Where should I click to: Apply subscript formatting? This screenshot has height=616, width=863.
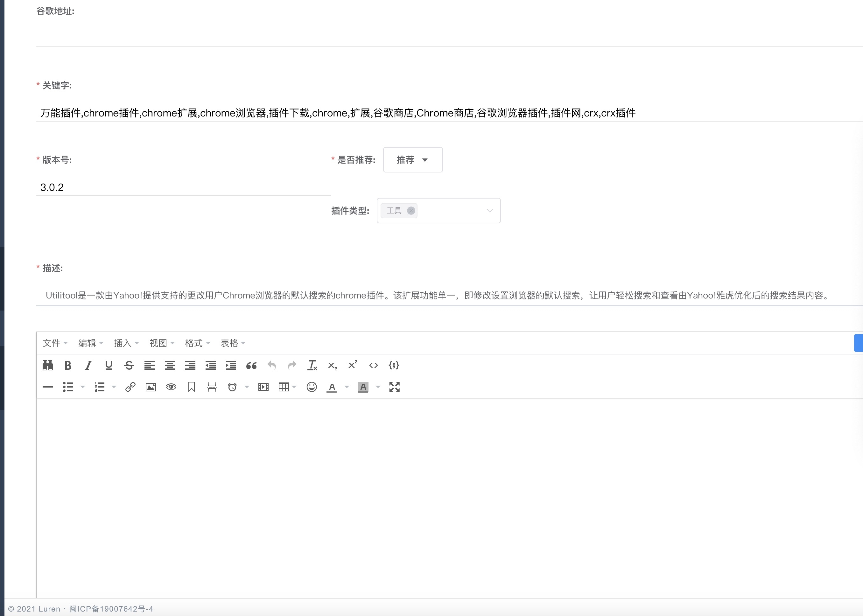(332, 365)
